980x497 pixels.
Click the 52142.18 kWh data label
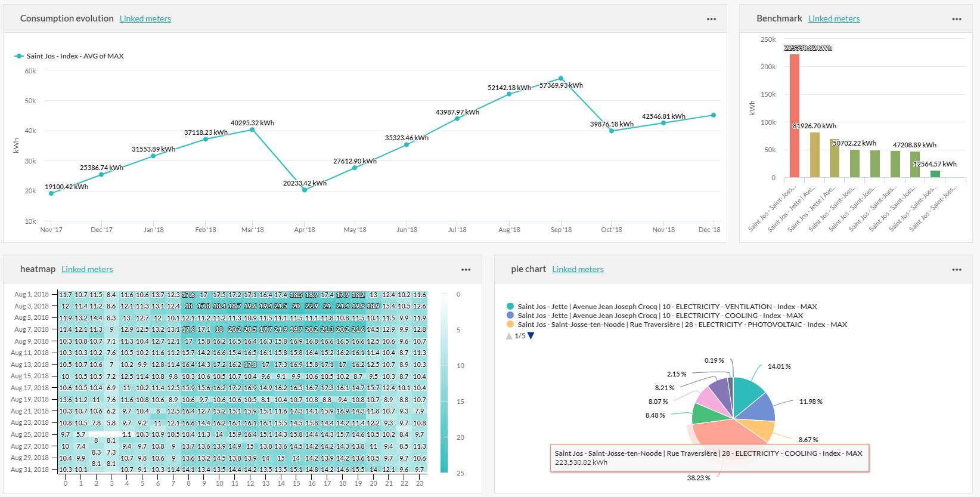pyautogui.click(x=509, y=88)
